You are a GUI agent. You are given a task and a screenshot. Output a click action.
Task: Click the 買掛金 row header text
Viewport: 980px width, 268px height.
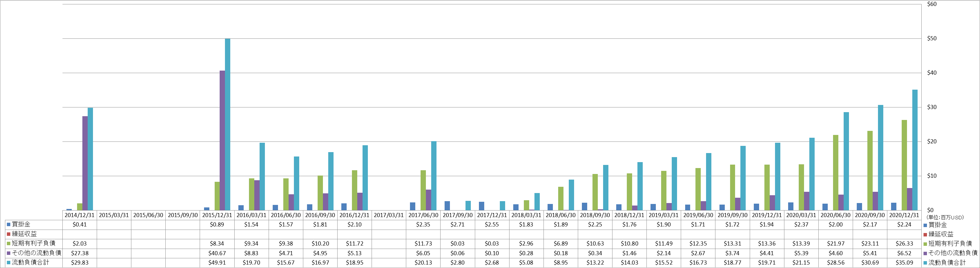click(21, 225)
